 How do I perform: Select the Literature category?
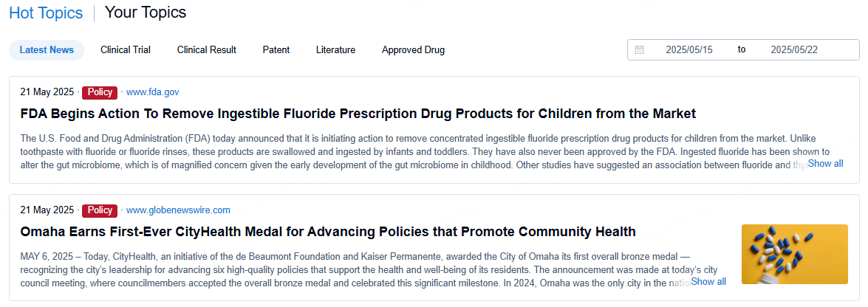pos(335,50)
